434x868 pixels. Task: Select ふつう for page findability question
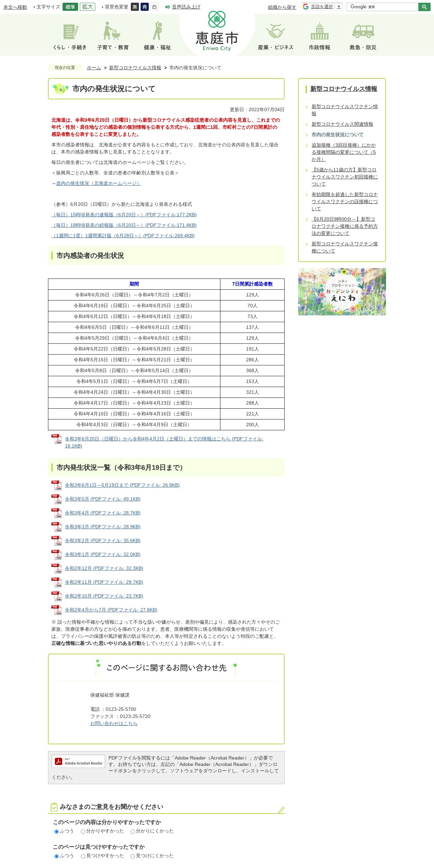[x=56, y=856]
